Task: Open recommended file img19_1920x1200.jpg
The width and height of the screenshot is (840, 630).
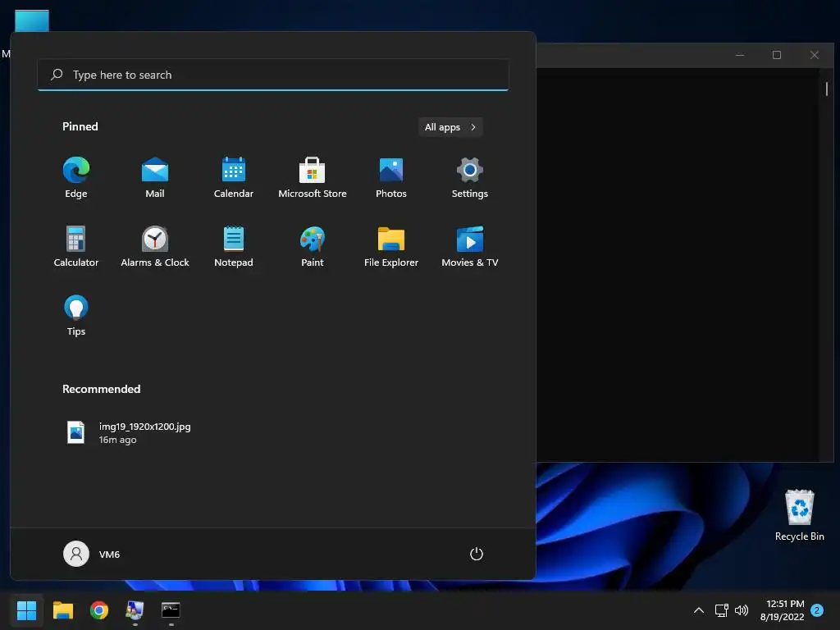Action: (x=129, y=433)
